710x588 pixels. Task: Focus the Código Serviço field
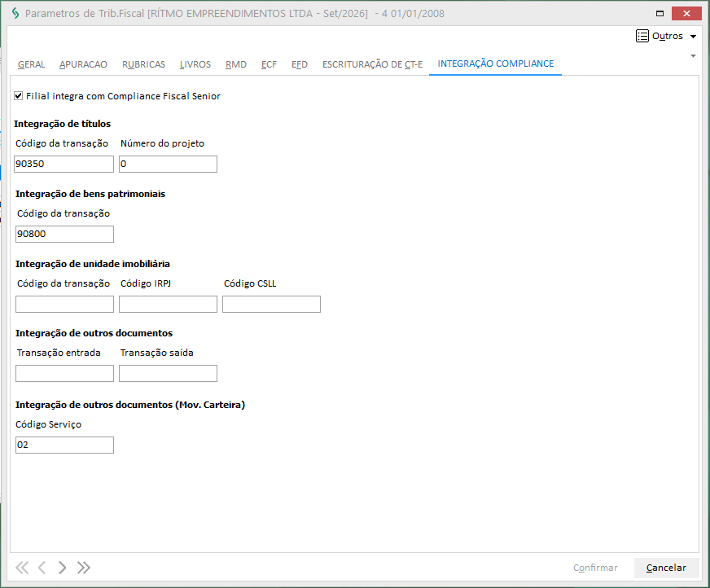(x=64, y=445)
